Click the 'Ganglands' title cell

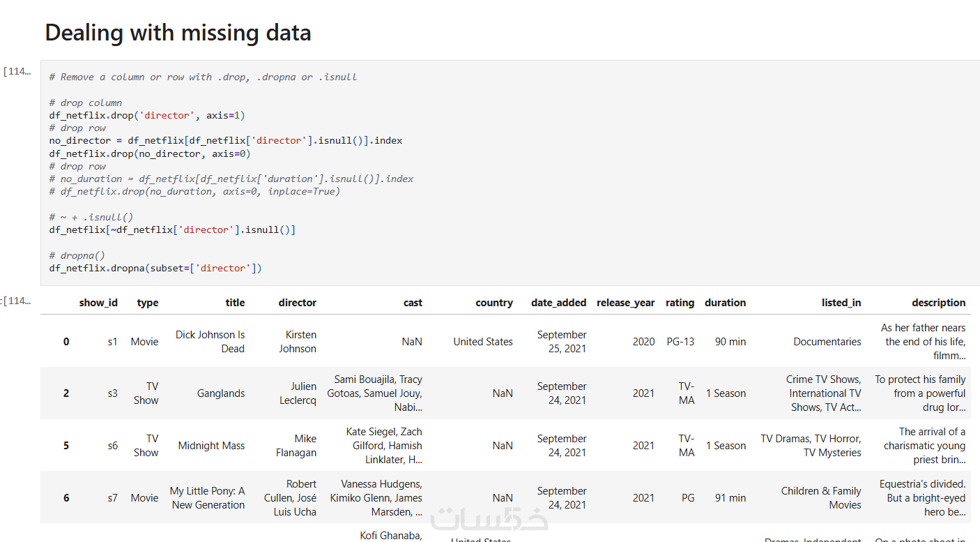click(220, 393)
